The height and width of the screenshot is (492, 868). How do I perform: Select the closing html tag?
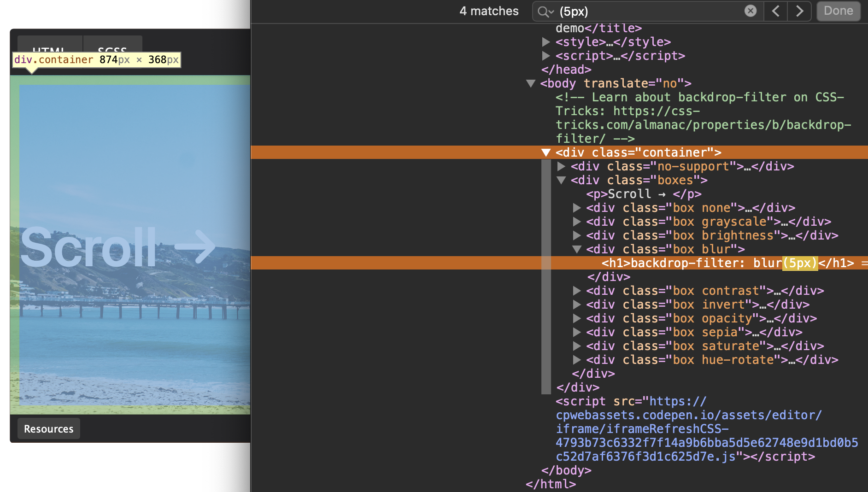[551, 484]
